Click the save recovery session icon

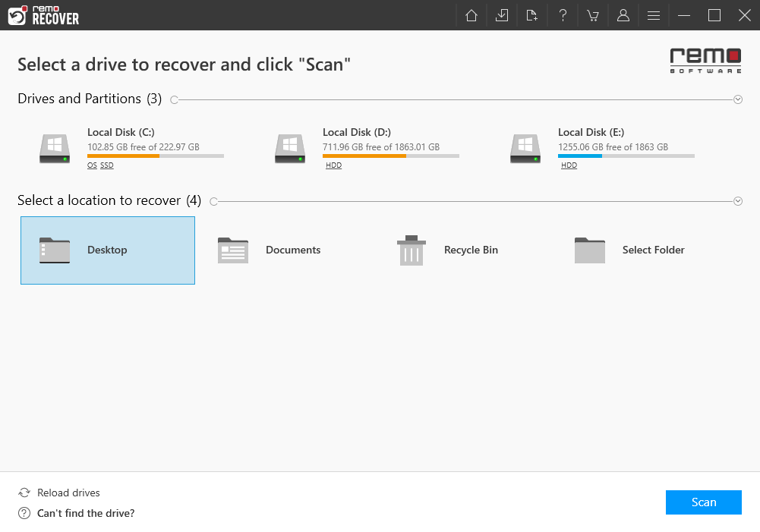coord(501,15)
